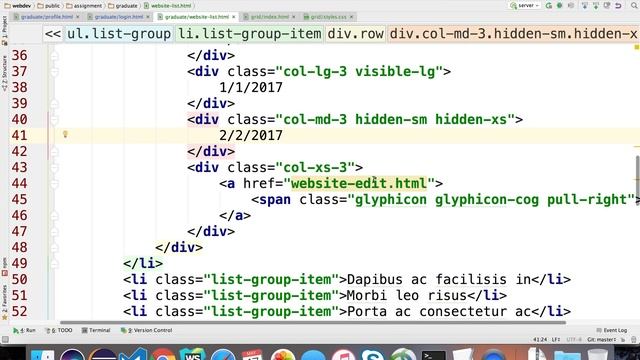Viewport: 640px width, 360px height.
Task: Click the revert undo arrow icon
Action: click(x=618, y=5)
